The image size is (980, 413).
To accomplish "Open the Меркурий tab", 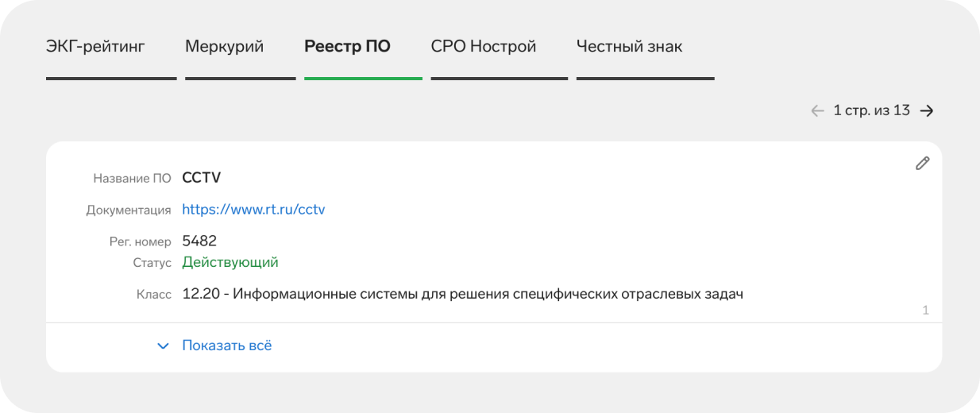I will [224, 46].
